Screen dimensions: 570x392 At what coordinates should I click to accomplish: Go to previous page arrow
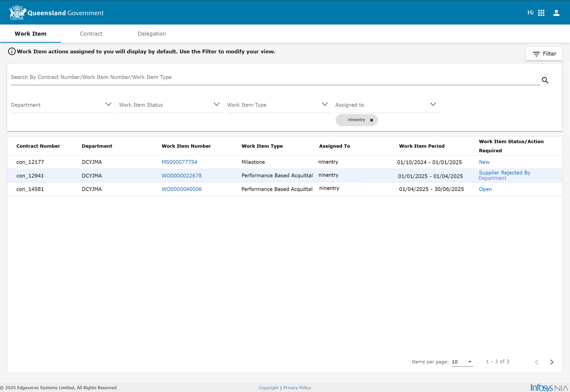click(x=537, y=362)
